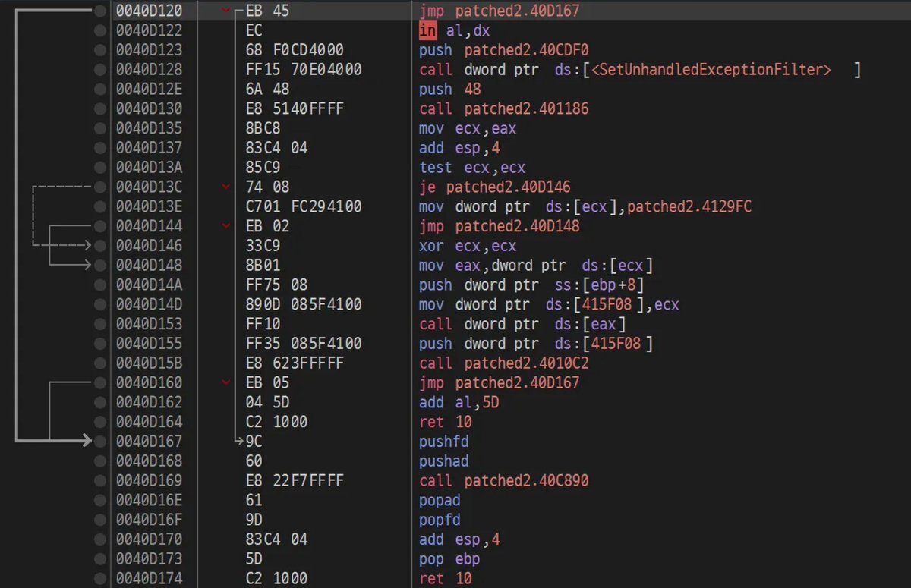Viewport: 911px width, 588px height.
Task: Click the 'pop ebp' instruction
Action: point(449,559)
